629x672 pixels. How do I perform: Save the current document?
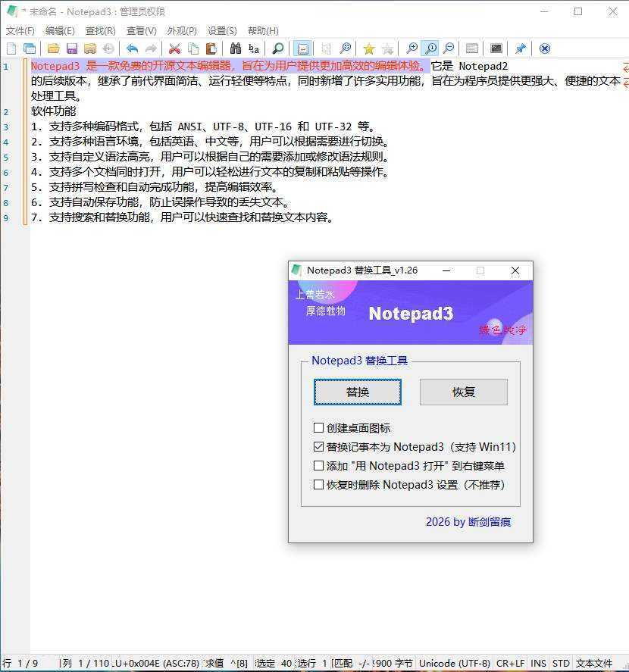[x=71, y=48]
